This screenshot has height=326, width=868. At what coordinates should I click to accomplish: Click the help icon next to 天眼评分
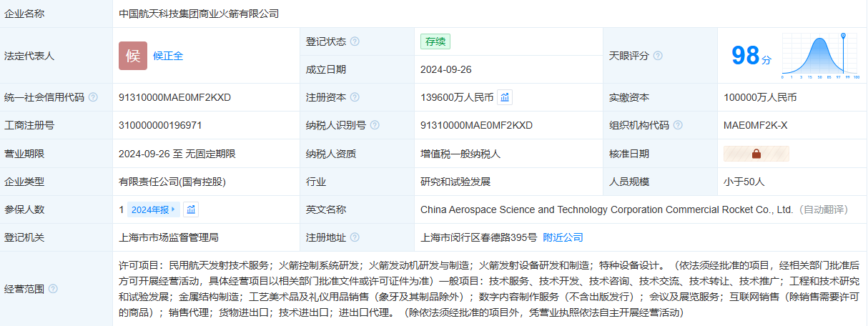click(x=658, y=56)
